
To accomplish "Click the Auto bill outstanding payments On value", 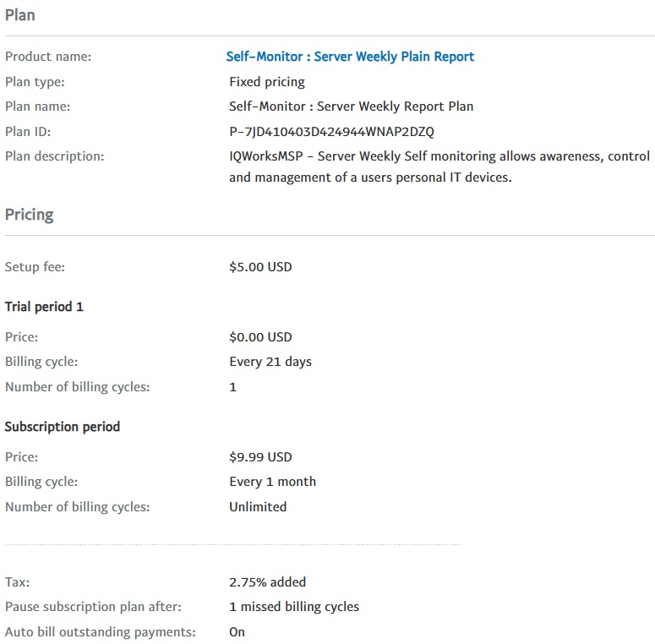I will 237,632.
